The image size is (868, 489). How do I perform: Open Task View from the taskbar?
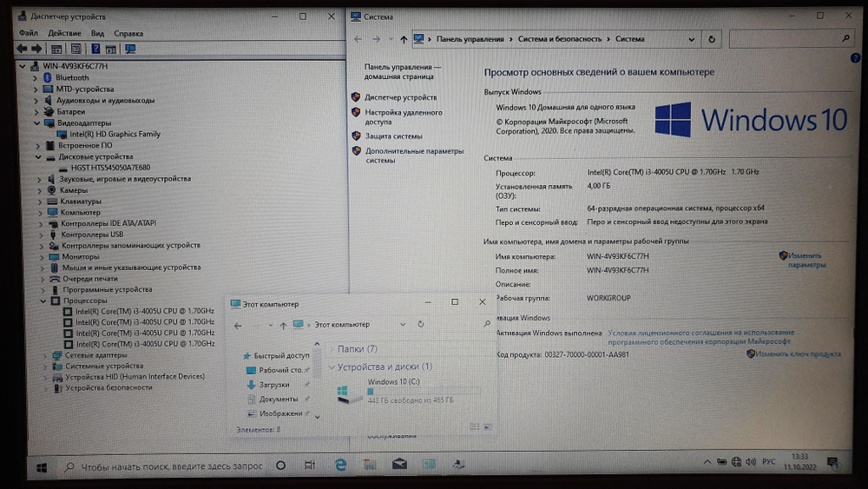click(x=310, y=466)
